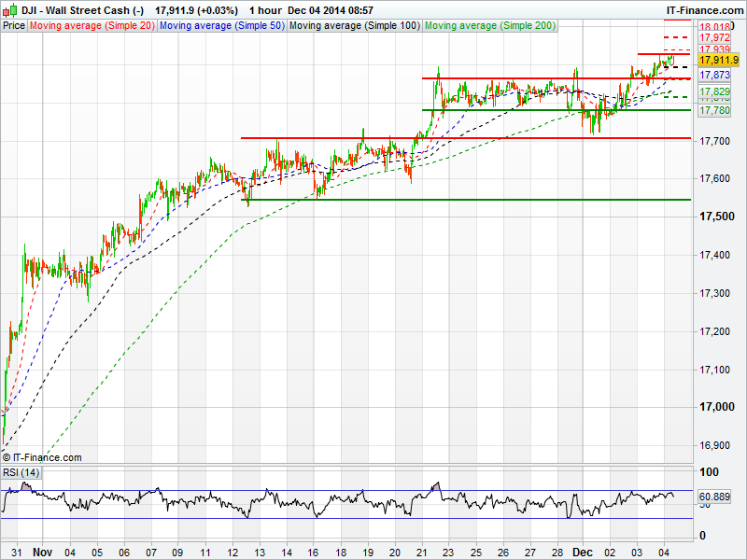747x560 pixels.
Task: Click the 60.889 RSI value tag
Action: [714, 497]
